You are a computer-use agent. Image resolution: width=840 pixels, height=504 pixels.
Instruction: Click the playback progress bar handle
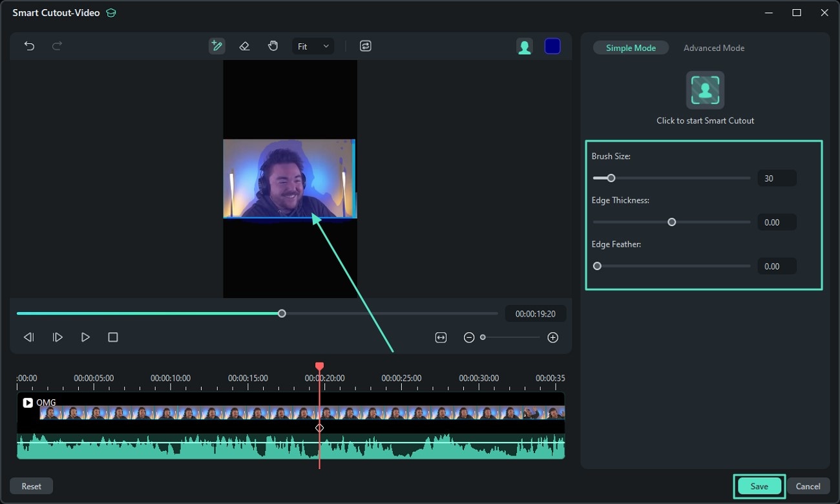(x=282, y=313)
